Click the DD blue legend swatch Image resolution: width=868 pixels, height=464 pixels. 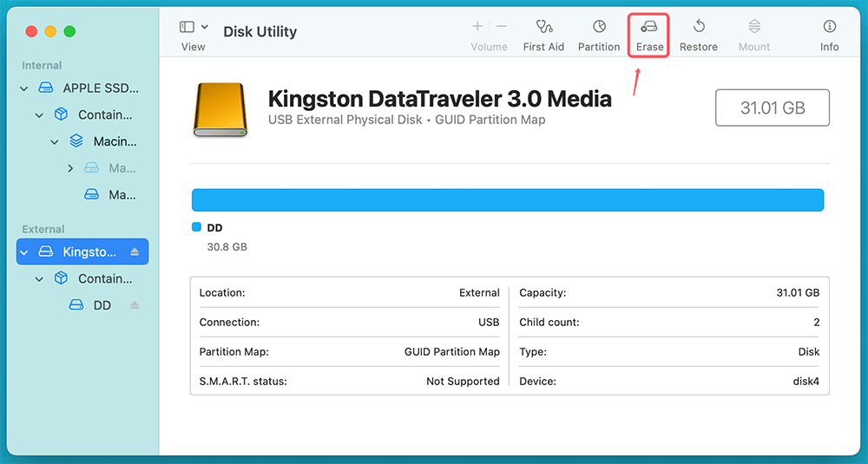196,227
